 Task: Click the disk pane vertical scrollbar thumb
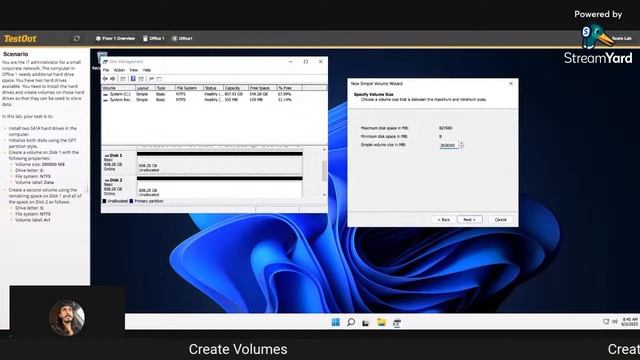324,171
